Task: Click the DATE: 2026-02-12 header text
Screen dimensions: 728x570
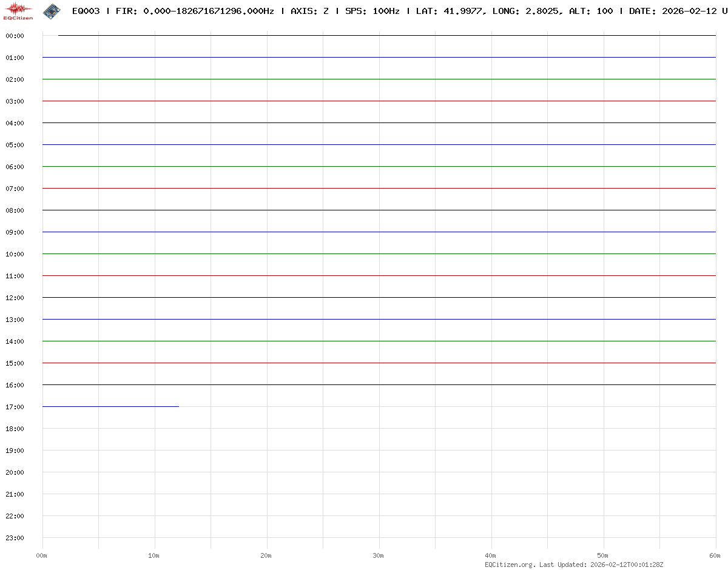Action: click(x=673, y=11)
